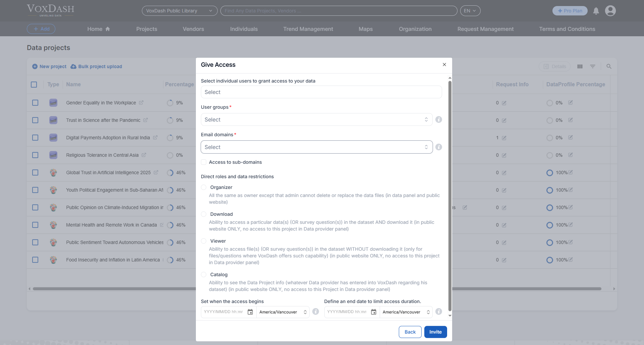Open Request Management menu
This screenshot has height=345, width=644.
click(x=485, y=29)
